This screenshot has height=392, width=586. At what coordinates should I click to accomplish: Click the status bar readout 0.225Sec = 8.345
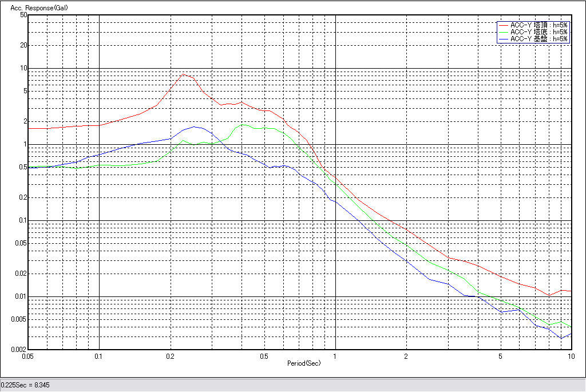(x=25, y=385)
